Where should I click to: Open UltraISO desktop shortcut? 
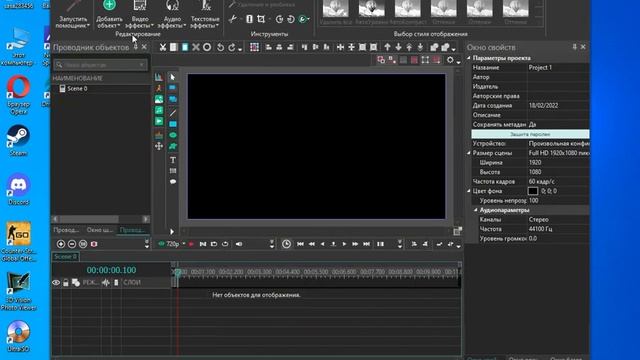coord(18,337)
